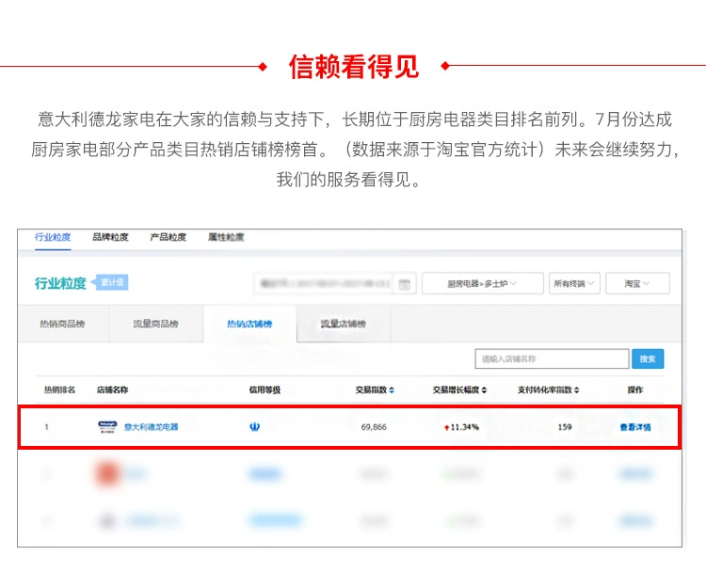Open the date picker calendar icon

pyautogui.click(x=405, y=284)
